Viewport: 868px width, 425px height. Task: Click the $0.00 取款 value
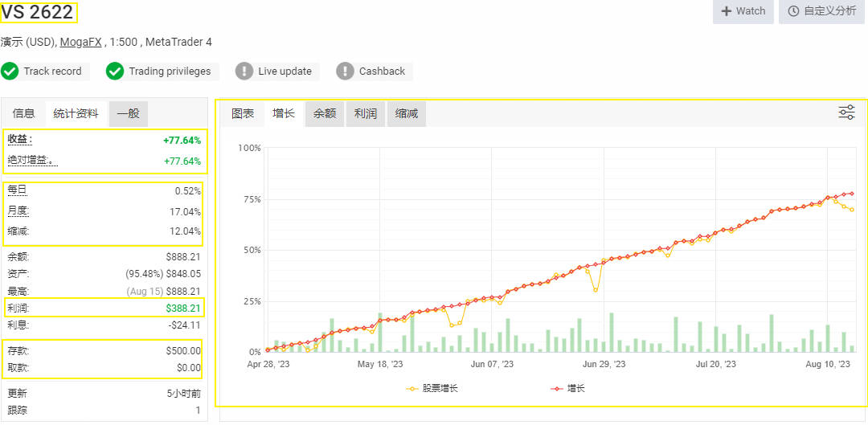(x=187, y=368)
